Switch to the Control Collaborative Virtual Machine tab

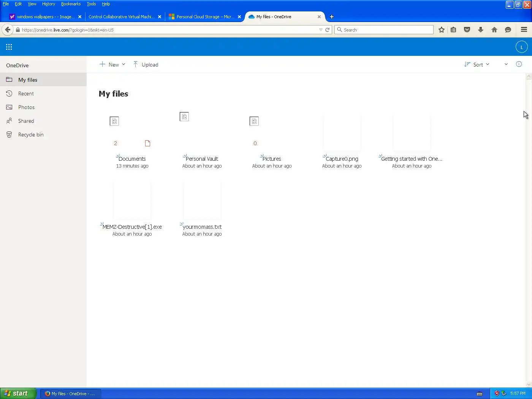pyautogui.click(x=122, y=17)
